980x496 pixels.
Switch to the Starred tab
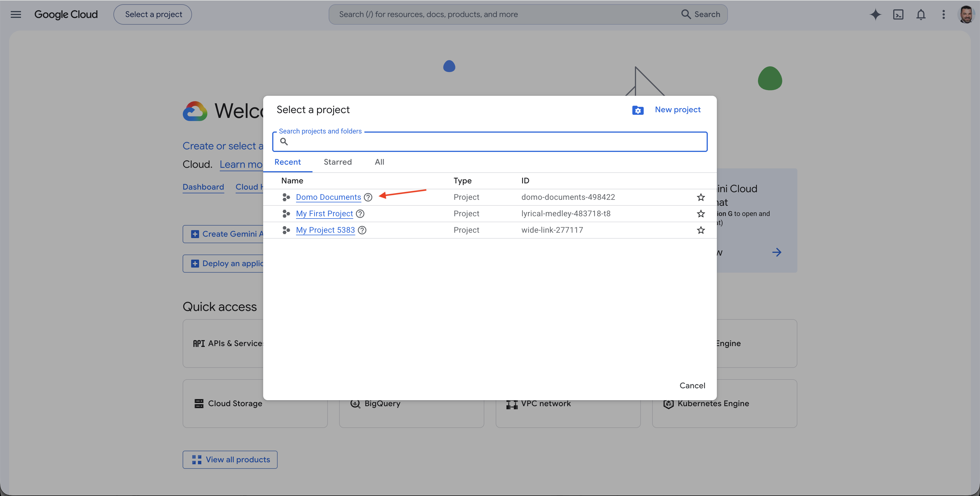click(338, 162)
